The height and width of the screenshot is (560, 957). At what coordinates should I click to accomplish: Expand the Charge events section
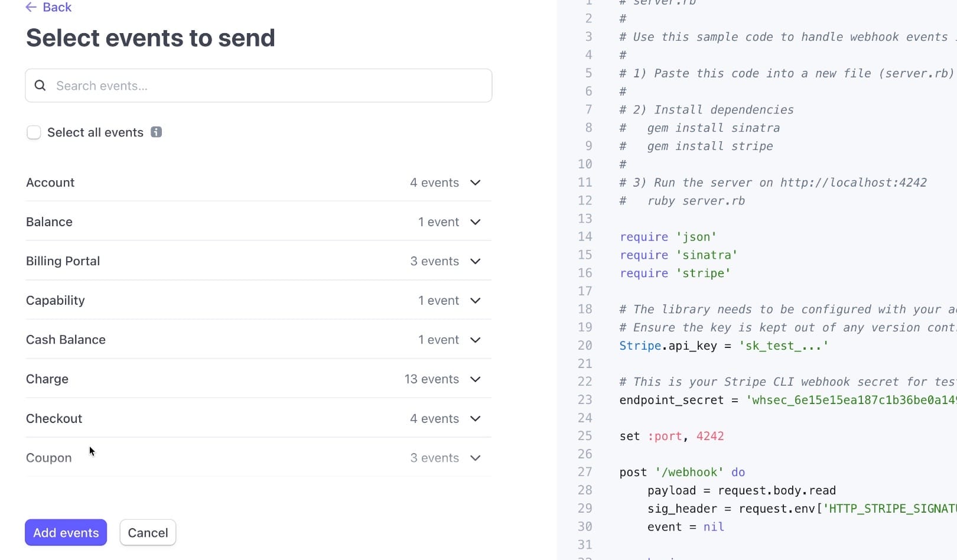(476, 379)
